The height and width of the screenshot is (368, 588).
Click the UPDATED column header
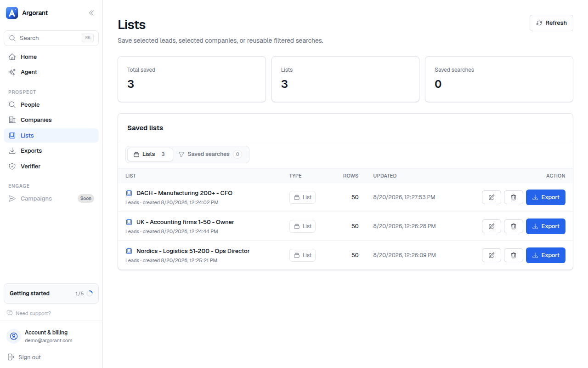point(385,176)
